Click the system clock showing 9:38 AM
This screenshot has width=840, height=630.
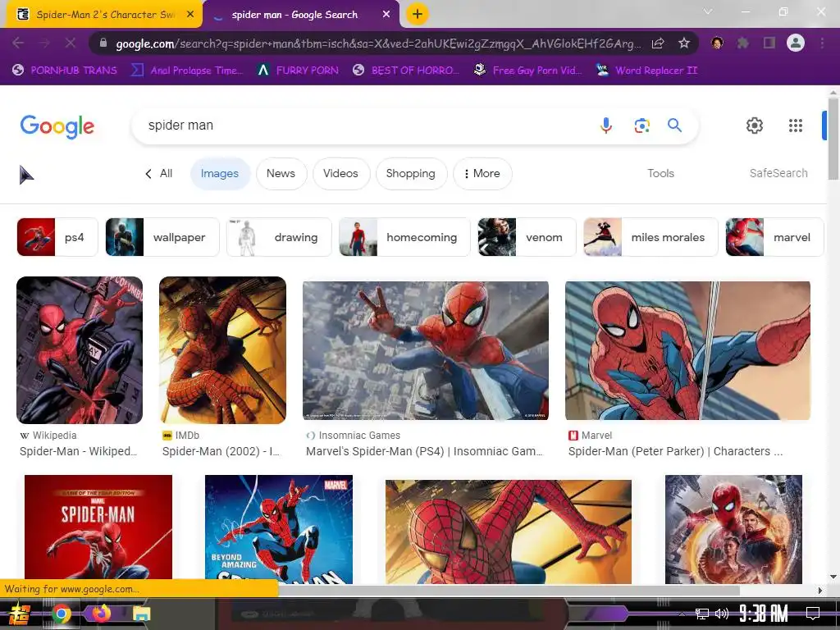click(x=764, y=614)
